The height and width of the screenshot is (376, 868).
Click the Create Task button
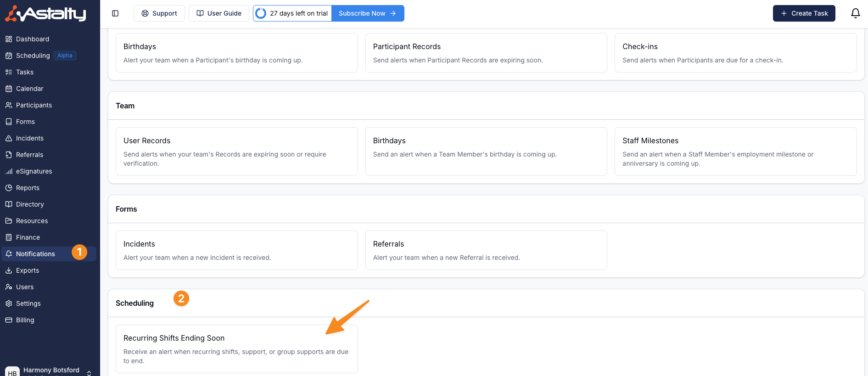(x=804, y=13)
